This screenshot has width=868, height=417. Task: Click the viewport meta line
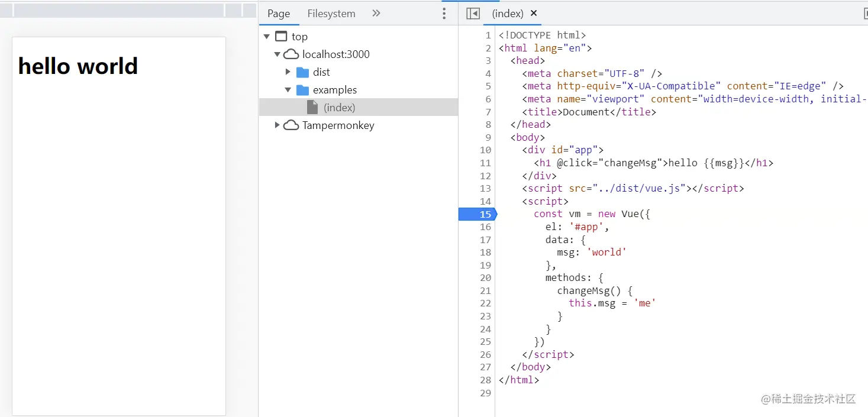[695, 99]
